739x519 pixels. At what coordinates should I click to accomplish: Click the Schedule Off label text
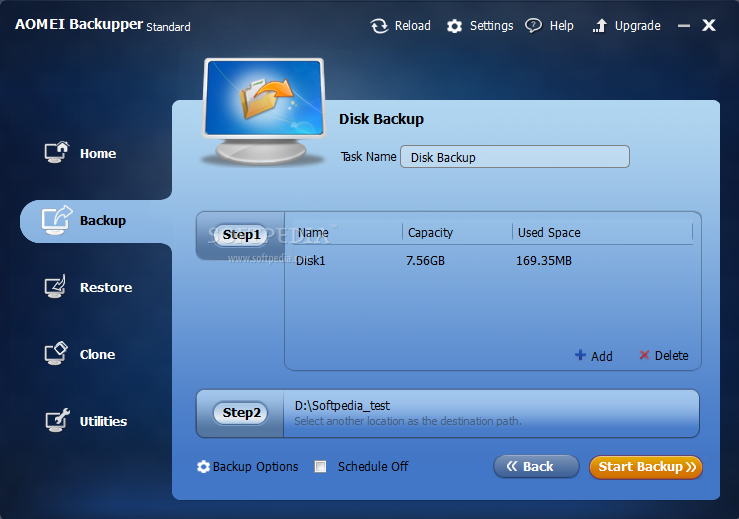tap(373, 467)
